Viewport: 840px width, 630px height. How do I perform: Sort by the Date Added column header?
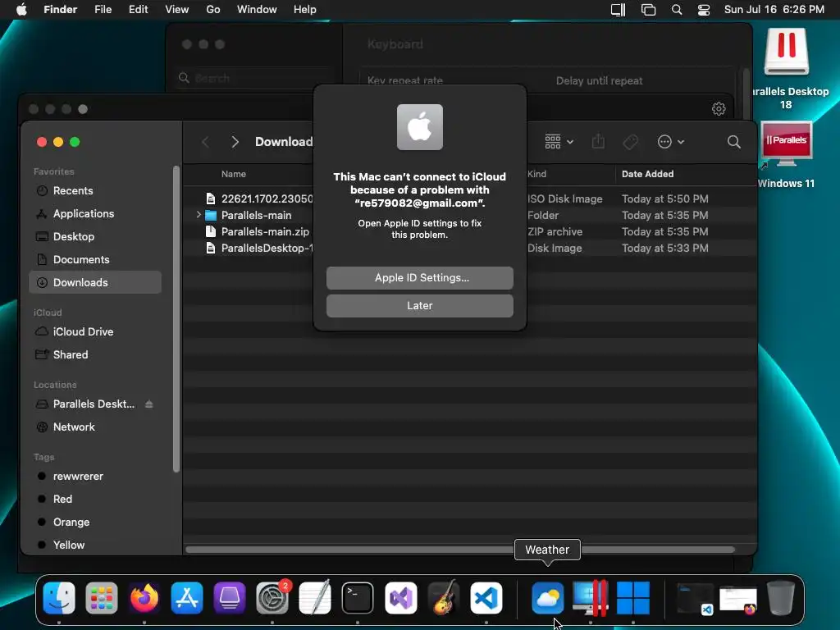tap(648, 174)
